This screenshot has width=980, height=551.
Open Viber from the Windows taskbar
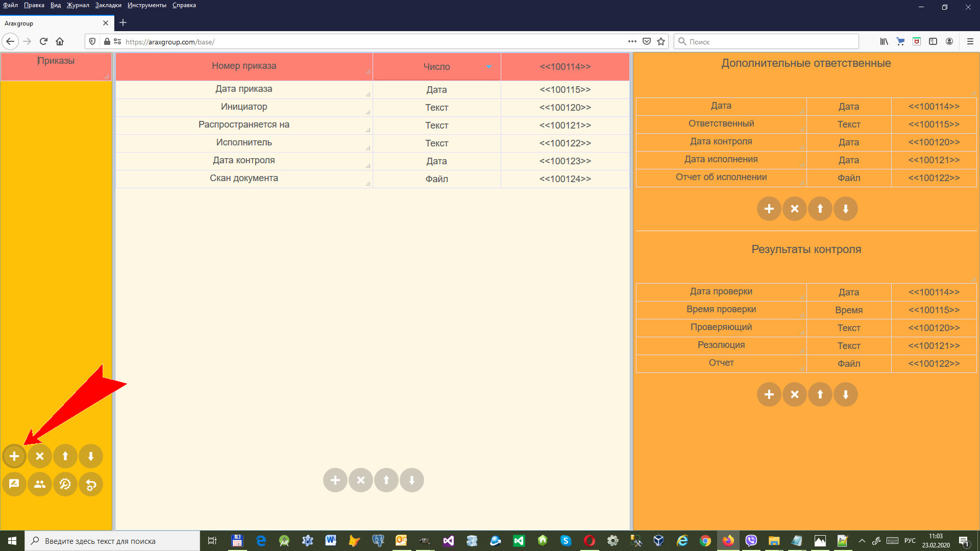[751, 541]
